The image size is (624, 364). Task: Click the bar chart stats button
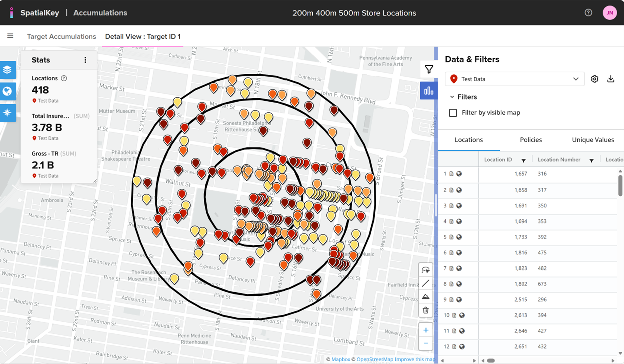point(429,91)
